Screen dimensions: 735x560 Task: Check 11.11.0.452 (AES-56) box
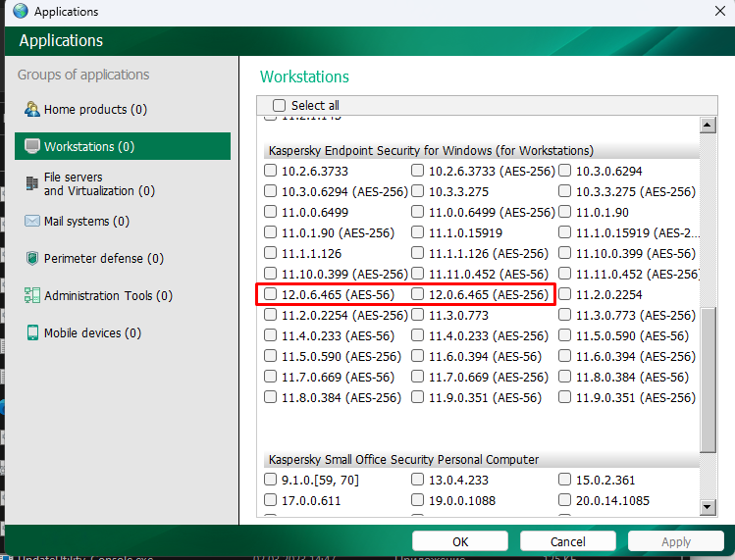417,274
